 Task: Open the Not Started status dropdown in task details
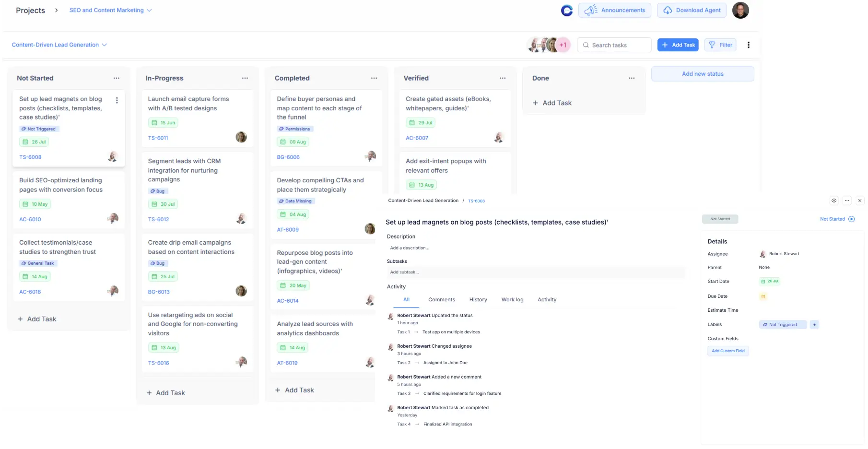tap(838, 219)
